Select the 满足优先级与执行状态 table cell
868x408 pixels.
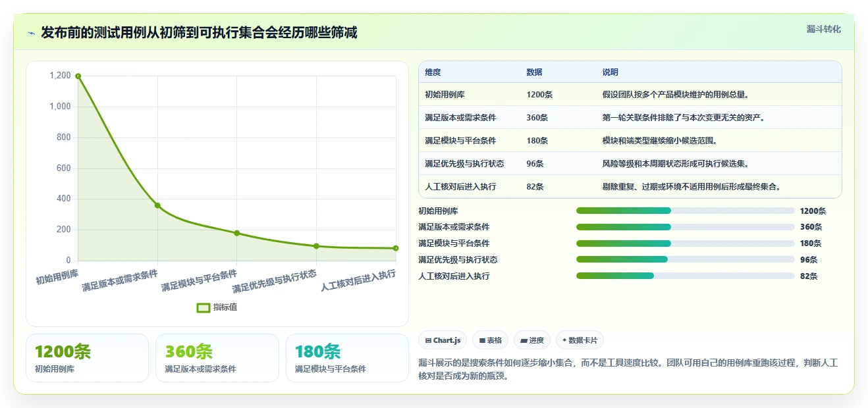click(x=464, y=164)
